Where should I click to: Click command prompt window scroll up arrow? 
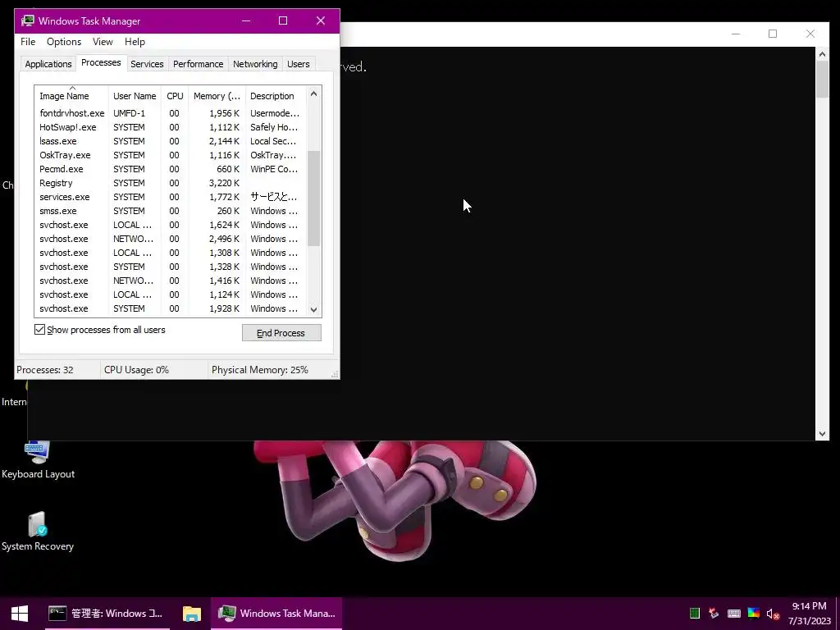pyautogui.click(x=822, y=53)
